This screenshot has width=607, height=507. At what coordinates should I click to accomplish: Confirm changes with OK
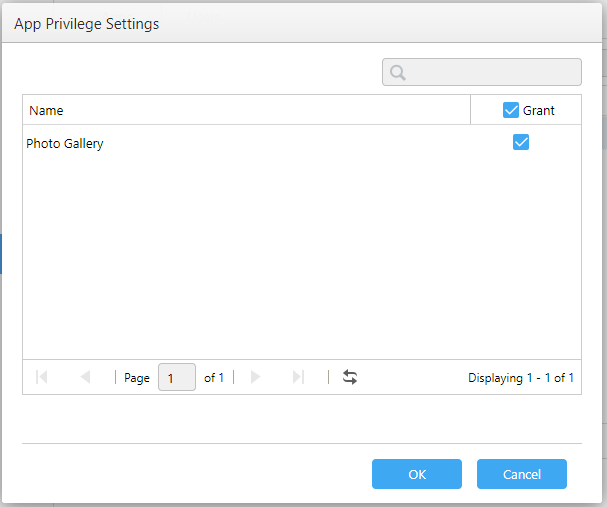coord(417,474)
